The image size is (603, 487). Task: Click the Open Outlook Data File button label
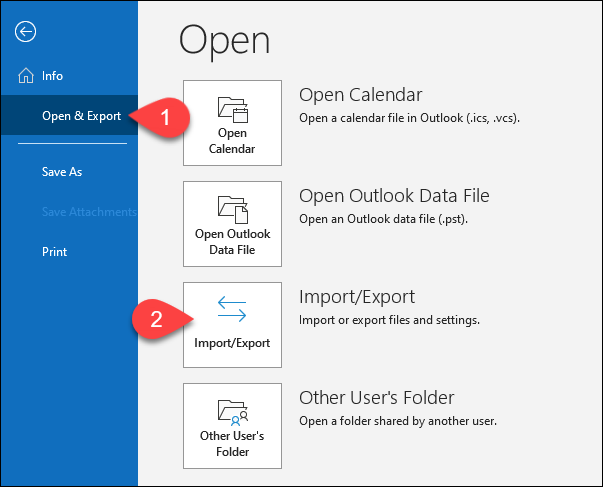232,242
